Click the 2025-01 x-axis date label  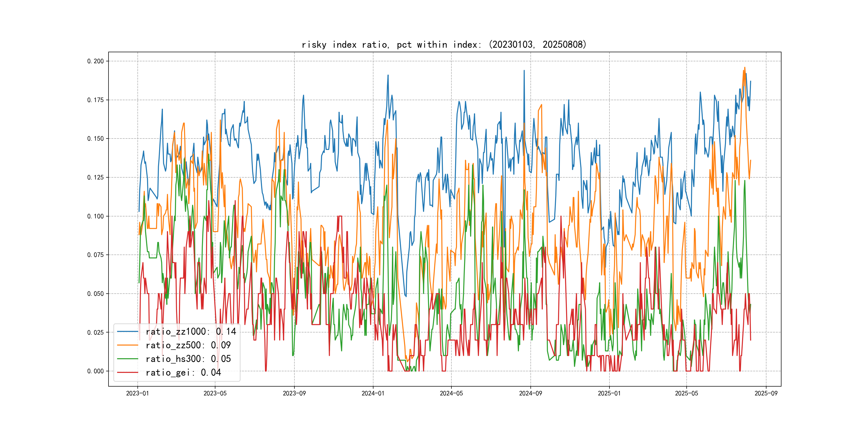pyautogui.click(x=609, y=393)
